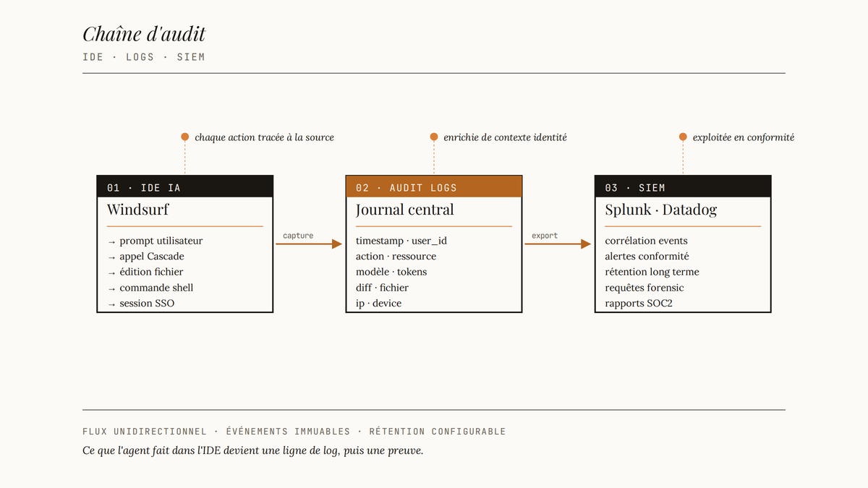Click the orange arrow under 'export'
868x488 pixels.
coord(558,244)
